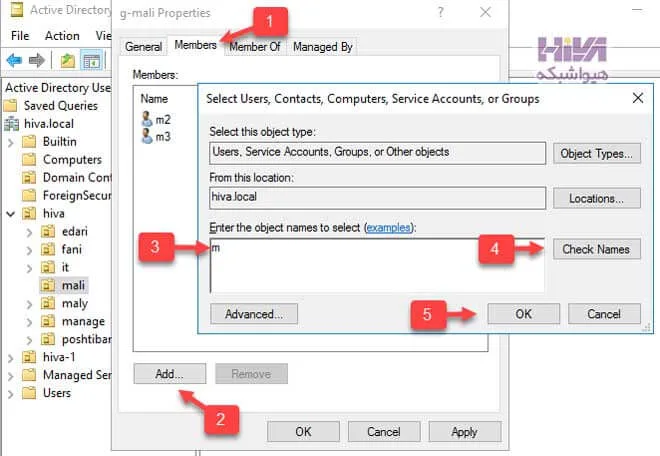This screenshot has height=456, width=660.
Task: Click the hiva.local domain icon in tree
Action: [x=11, y=123]
